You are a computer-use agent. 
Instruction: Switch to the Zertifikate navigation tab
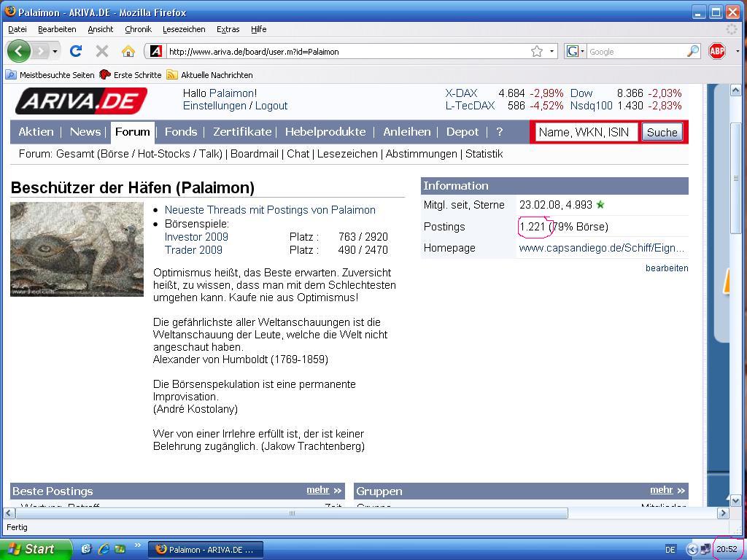tap(241, 132)
